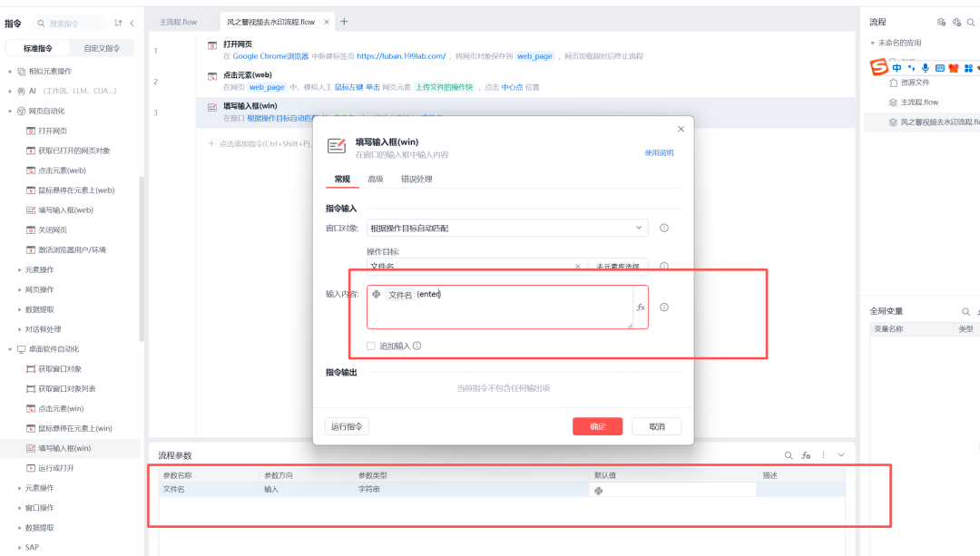Click the sort icon beside the command search box

(x=118, y=23)
